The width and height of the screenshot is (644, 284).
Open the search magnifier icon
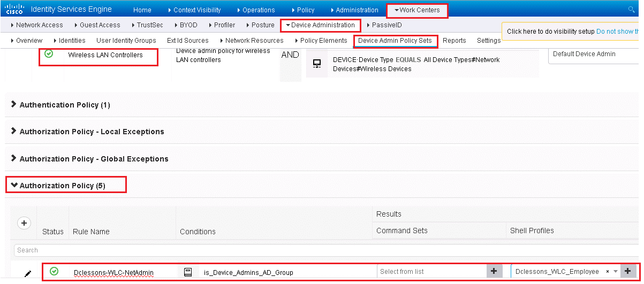[x=632, y=10]
